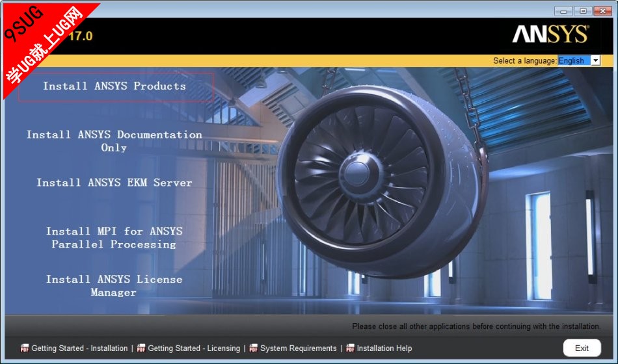
Task: Click Install ANSYS Products
Action: coord(116,86)
